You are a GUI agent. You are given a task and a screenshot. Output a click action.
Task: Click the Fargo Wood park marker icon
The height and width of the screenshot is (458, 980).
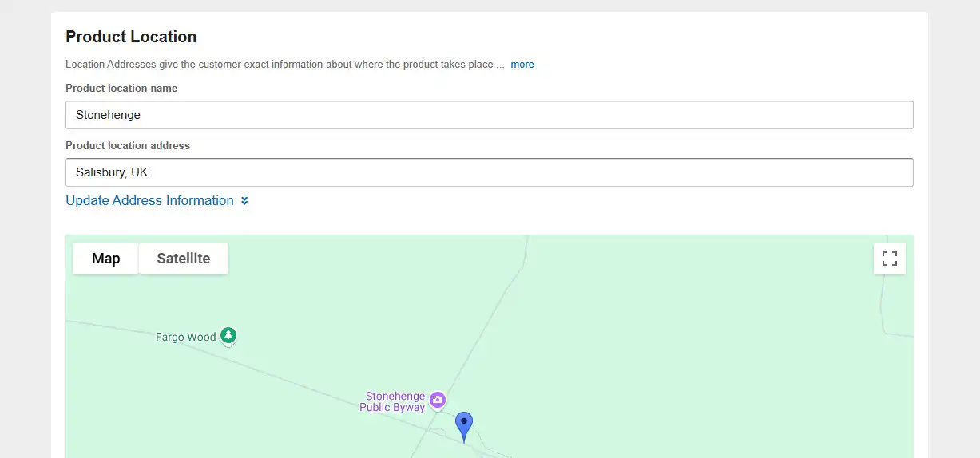(229, 336)
